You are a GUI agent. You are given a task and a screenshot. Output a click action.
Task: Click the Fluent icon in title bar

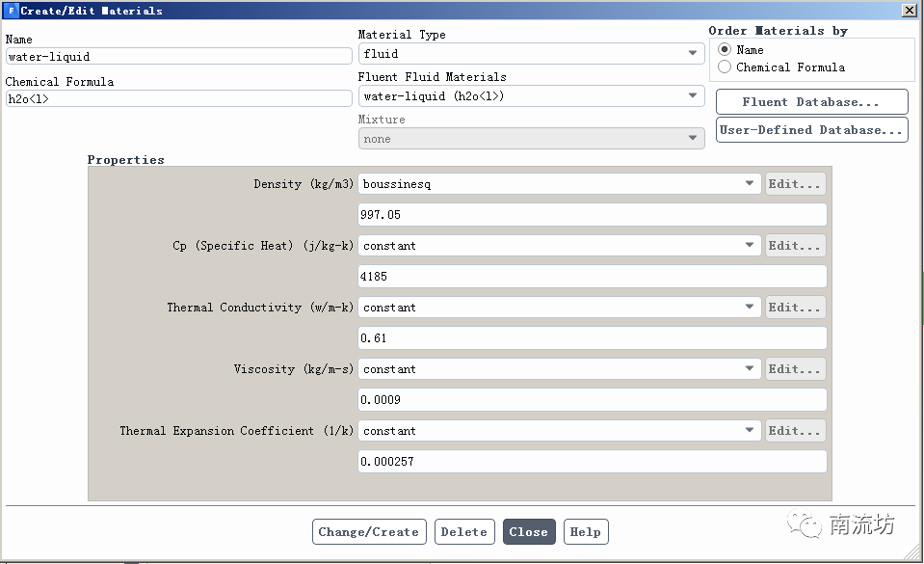pos(11,11)
